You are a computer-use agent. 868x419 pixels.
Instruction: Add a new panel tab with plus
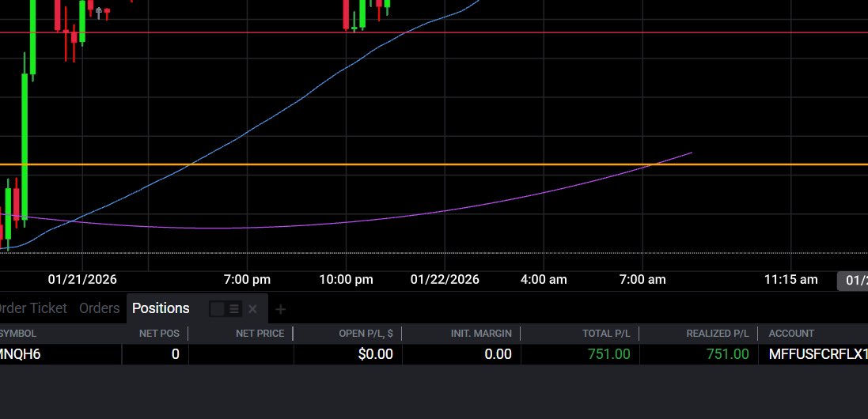pos(280,309)
